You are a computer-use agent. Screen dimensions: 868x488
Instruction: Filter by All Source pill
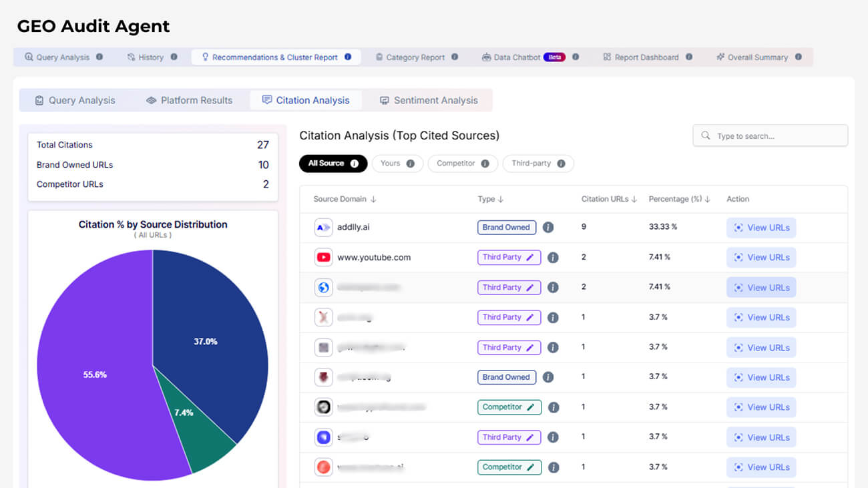(333, 164)
